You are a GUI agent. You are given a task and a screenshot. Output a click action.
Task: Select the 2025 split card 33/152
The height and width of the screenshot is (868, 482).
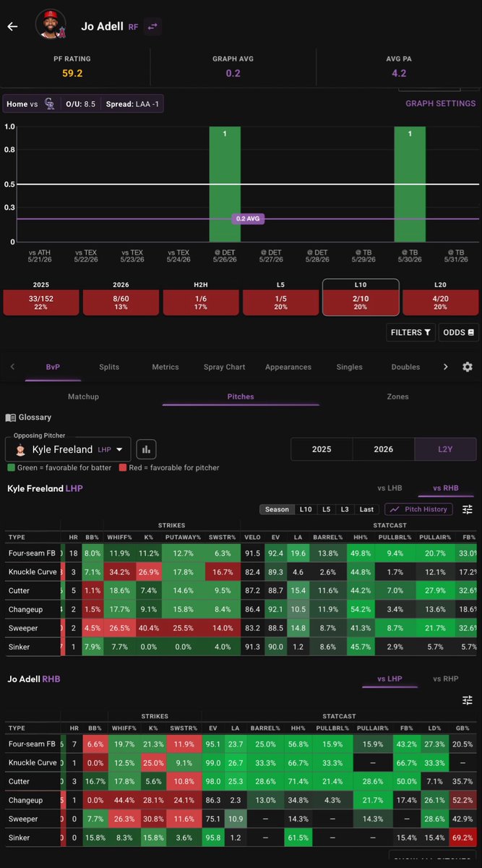tap(40, 302)
